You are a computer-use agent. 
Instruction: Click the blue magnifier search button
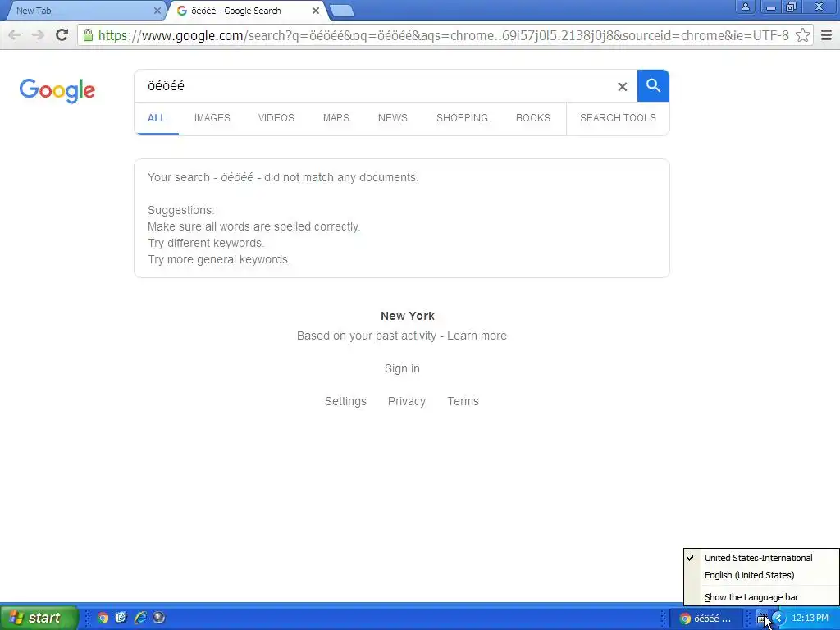653,85
